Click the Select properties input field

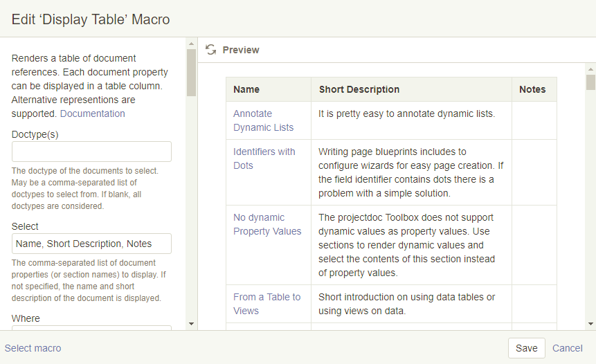point(91,244)
